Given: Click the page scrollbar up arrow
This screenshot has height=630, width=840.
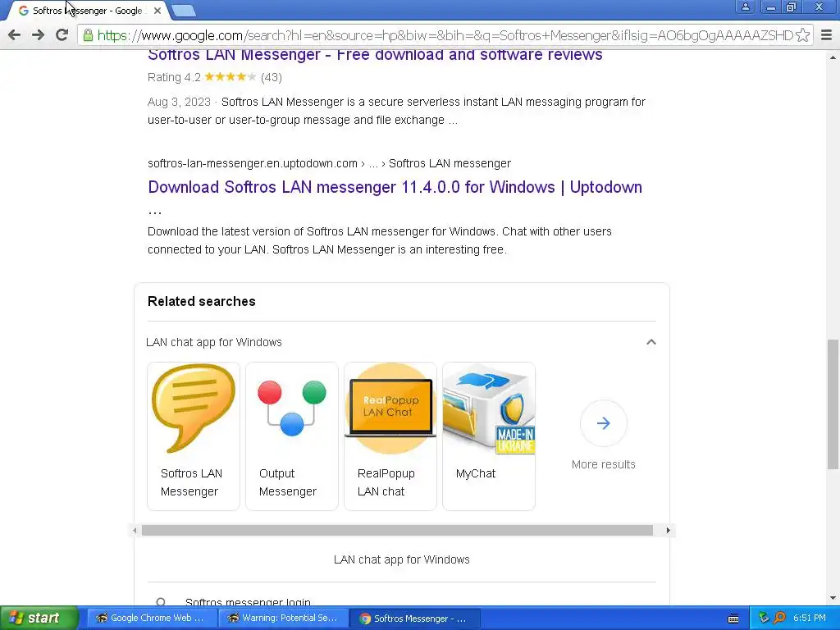Looking at the screenshot, I should pyautogui.click(x=833, y=57).
